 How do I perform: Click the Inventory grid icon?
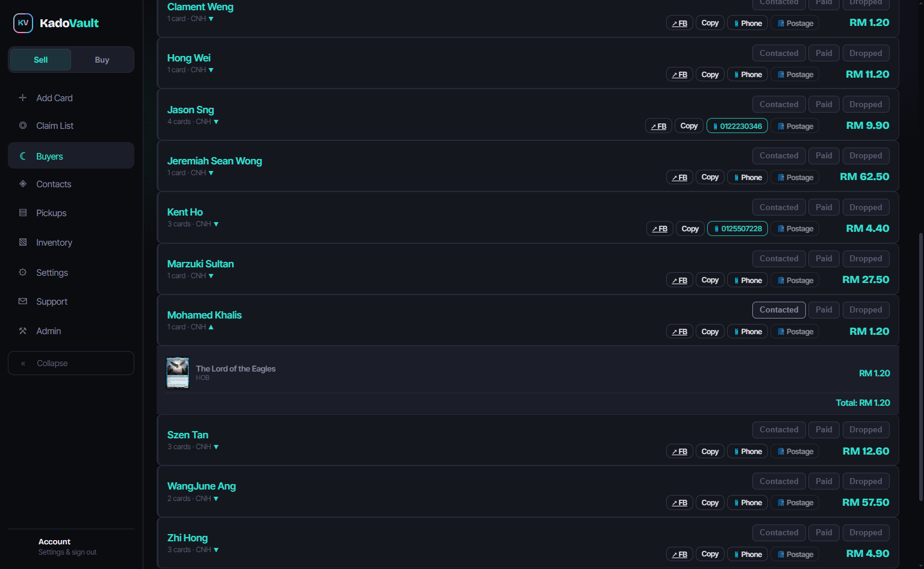(23, 242)
